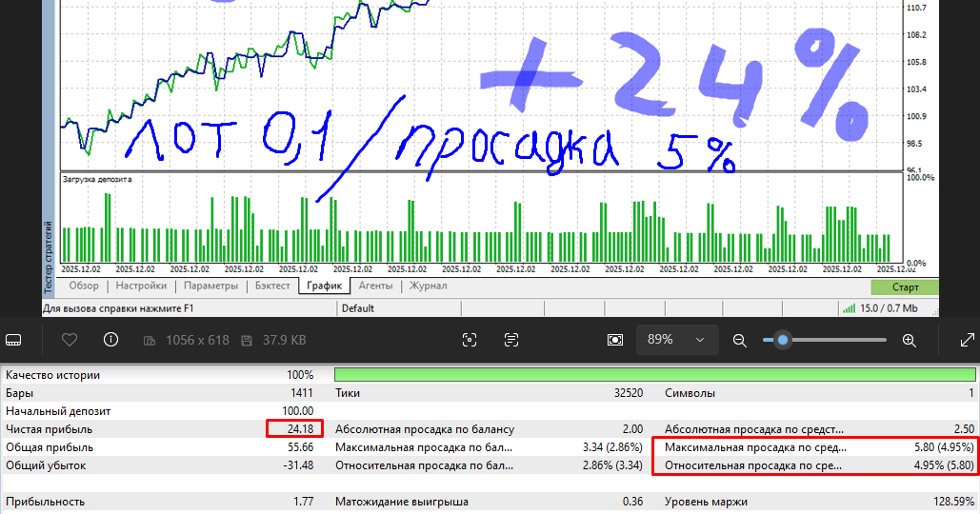The width and height of the screenshot is (980, 514).
Task: Click the Общая прибыль value 55.66
Action: [x=301, y=447]
